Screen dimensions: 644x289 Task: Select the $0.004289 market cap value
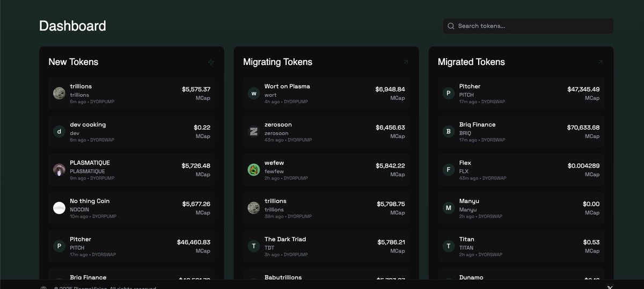584,165
